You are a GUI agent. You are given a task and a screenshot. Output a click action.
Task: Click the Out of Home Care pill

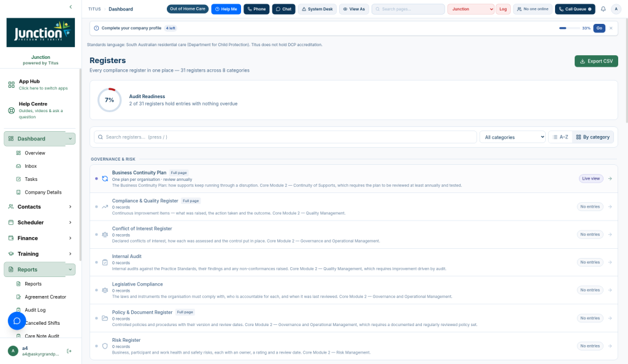(188, 9)
